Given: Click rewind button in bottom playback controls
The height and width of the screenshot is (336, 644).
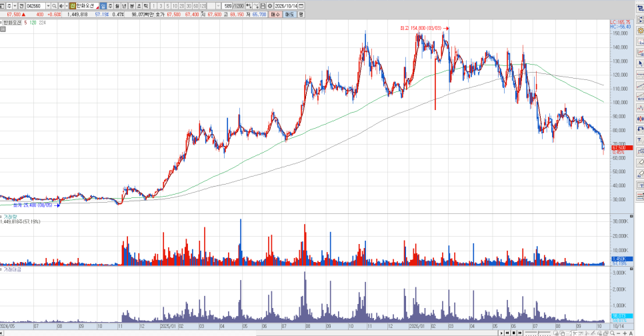Looking at the screenshot, I should pos(507,333).
